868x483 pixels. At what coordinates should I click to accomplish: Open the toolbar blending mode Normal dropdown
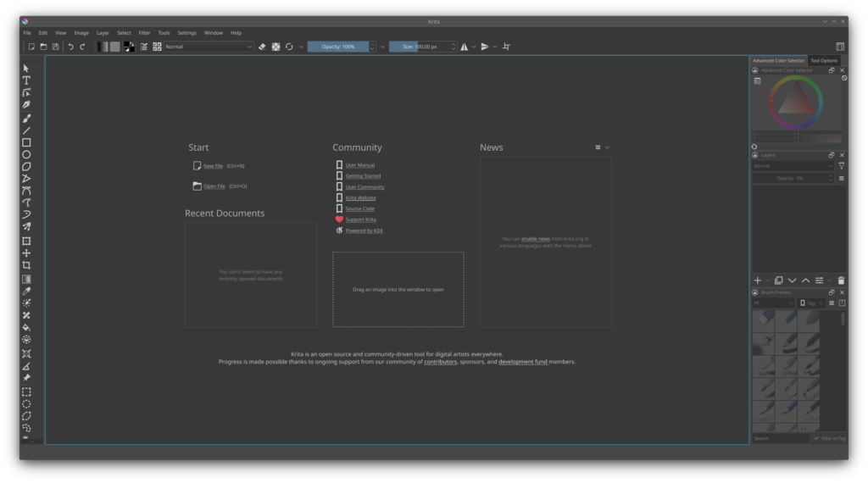click(209, 47)
